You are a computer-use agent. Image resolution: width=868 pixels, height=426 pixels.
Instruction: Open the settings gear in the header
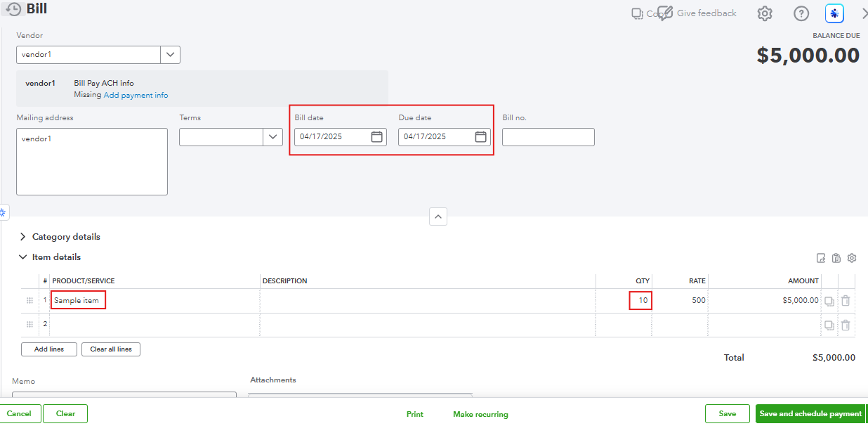pyautogui.click(x=765, y=13)
